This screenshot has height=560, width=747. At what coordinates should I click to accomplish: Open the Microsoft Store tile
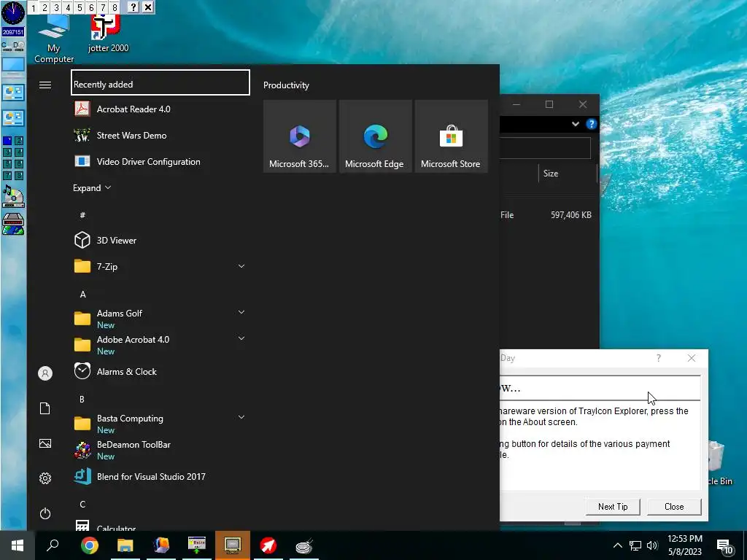click(x=451, y=136)
